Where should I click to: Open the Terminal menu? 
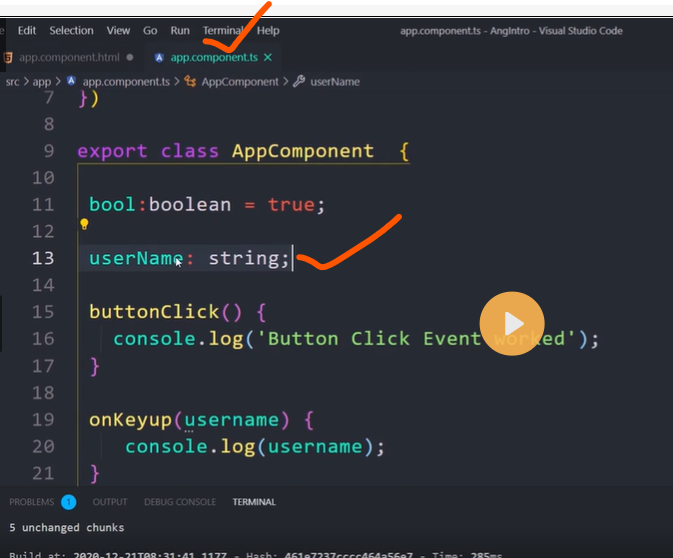coord(222,31)
